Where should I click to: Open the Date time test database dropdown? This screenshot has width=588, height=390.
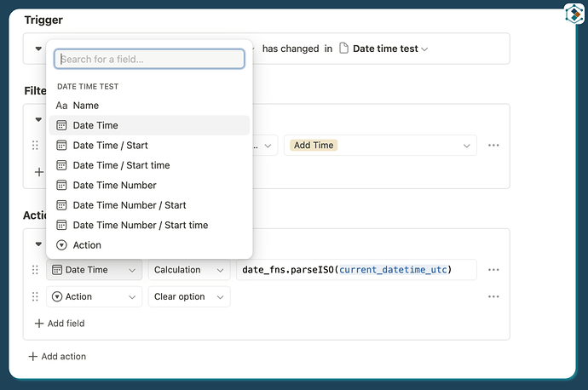point(390,49)
